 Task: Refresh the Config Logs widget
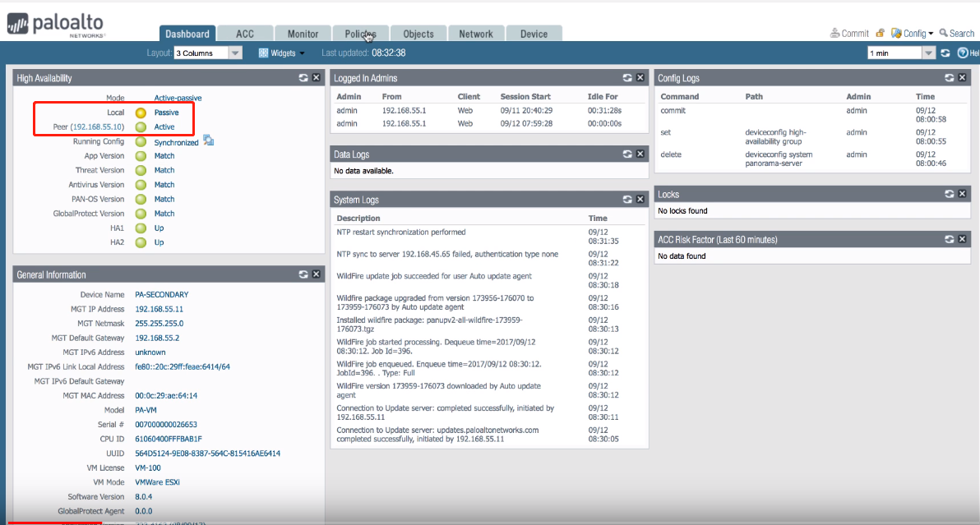click(x=950, y=78)
